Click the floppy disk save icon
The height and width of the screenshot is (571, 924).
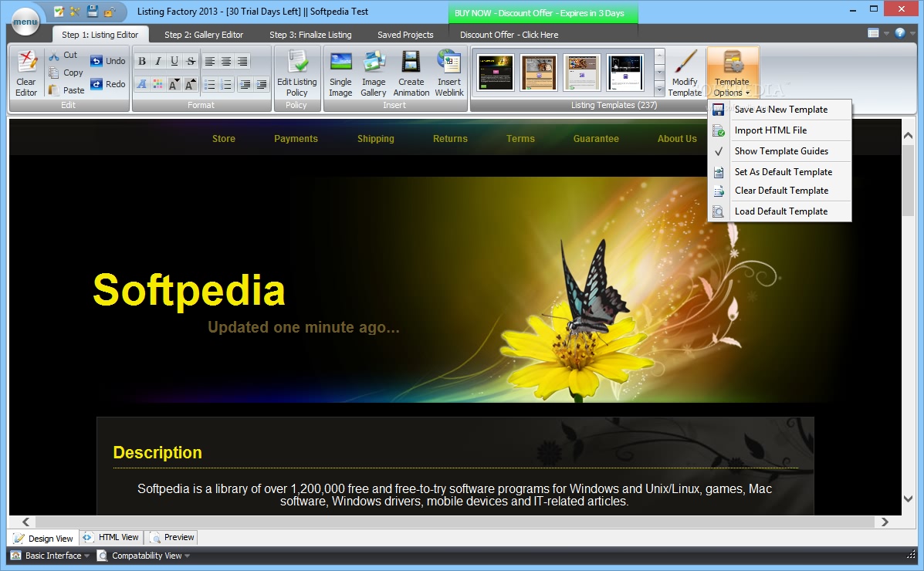click(93, 12)
